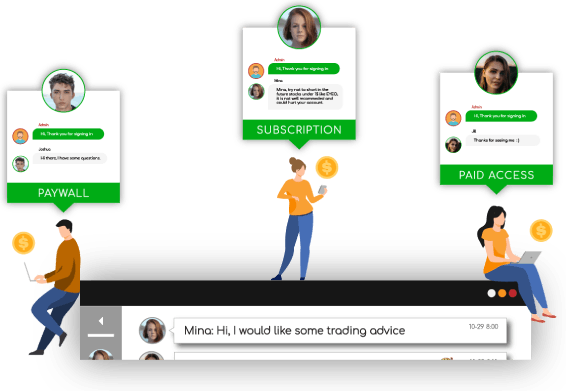
Task: Click Admin avatar in SUBSCRIPTION card
Action: 256,71
